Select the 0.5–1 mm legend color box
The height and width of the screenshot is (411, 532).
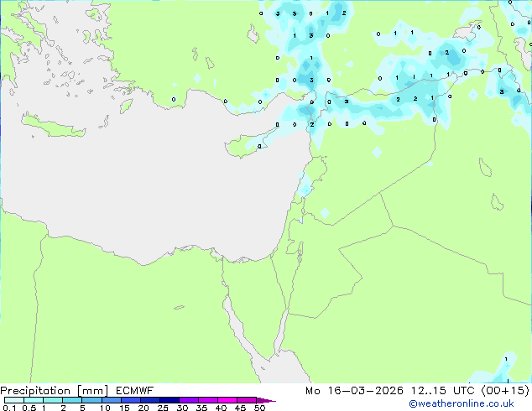tap(34, 400)
